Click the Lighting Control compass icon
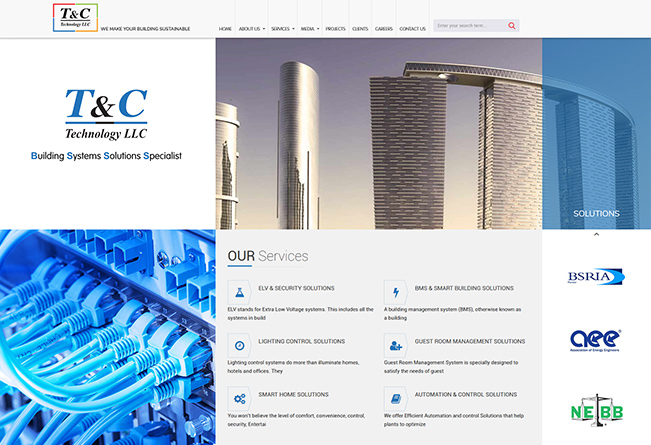Screen dimensions: 651x445 tap(239, 345)
